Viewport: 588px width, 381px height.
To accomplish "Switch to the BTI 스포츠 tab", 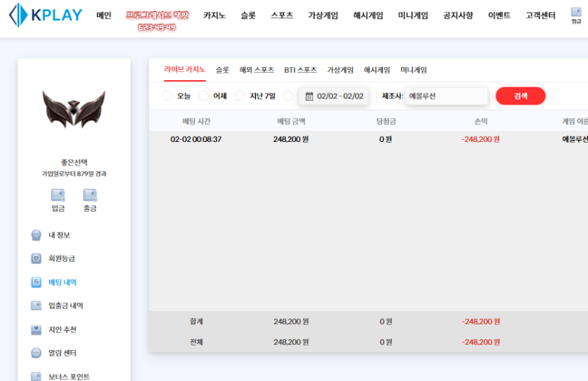I will pos(301,70).
